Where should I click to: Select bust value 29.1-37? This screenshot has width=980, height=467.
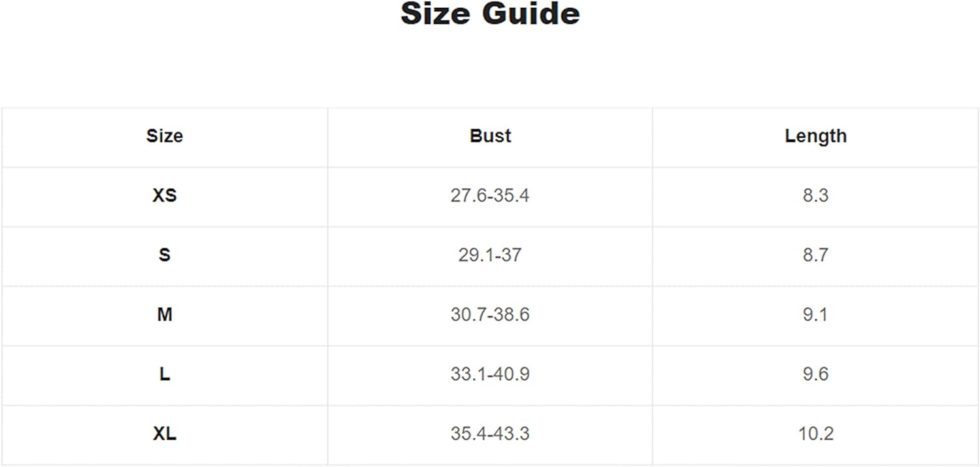(x=490, y=255)
